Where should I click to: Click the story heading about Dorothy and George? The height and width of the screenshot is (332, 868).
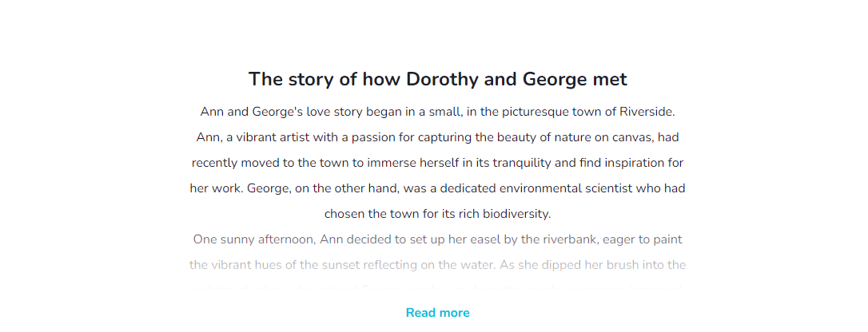[437, 79]
